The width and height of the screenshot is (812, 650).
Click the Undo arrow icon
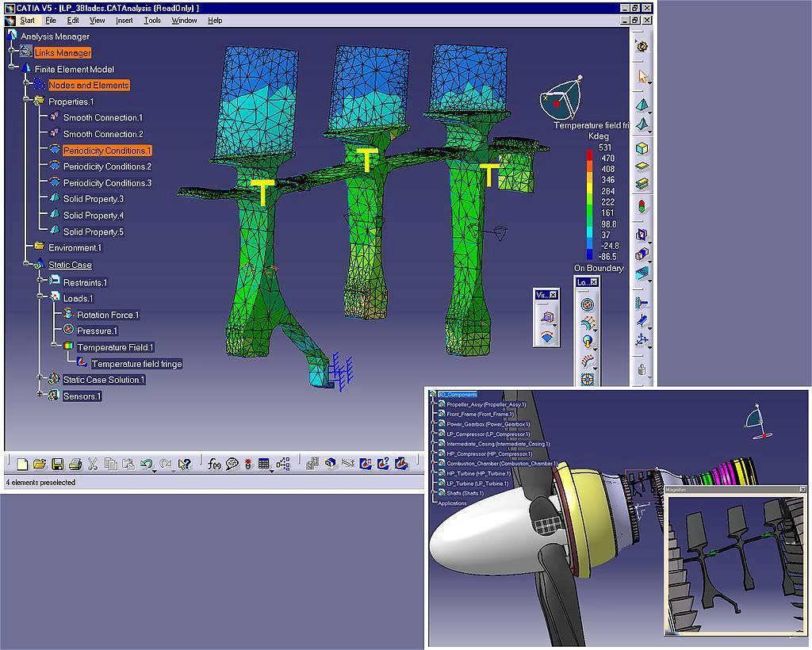pos(146,464)
